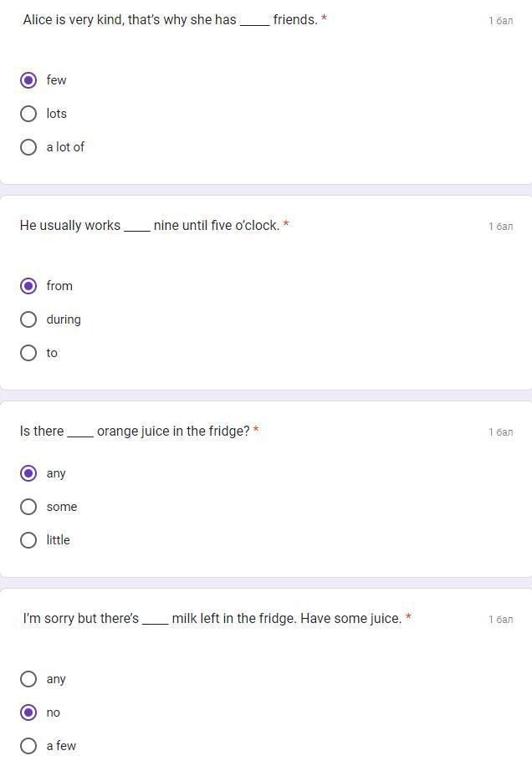
Task: Choose 'lots' radio option
Action: point(28,114)
